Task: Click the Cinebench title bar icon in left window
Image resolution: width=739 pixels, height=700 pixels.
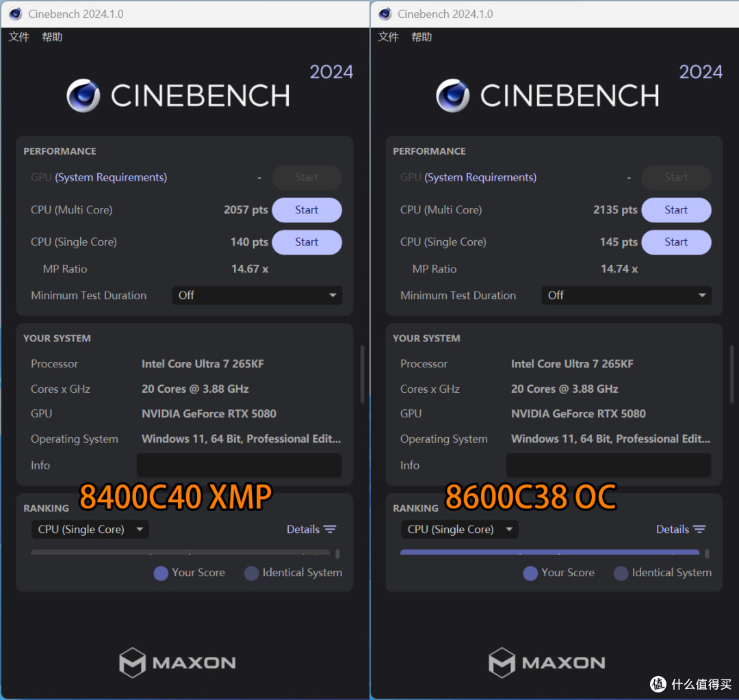Action: 16,14
